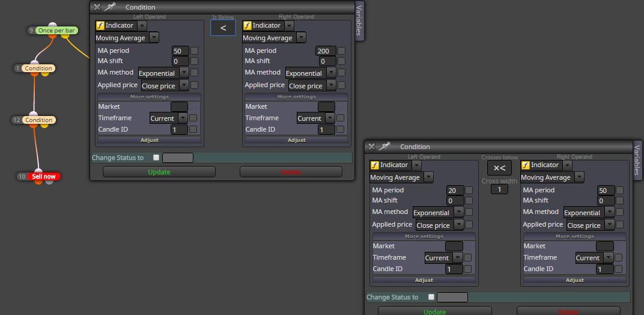Toggle MA shift checkbox in upper left operand
Screen dimensions: 644x315
(194, 61)
